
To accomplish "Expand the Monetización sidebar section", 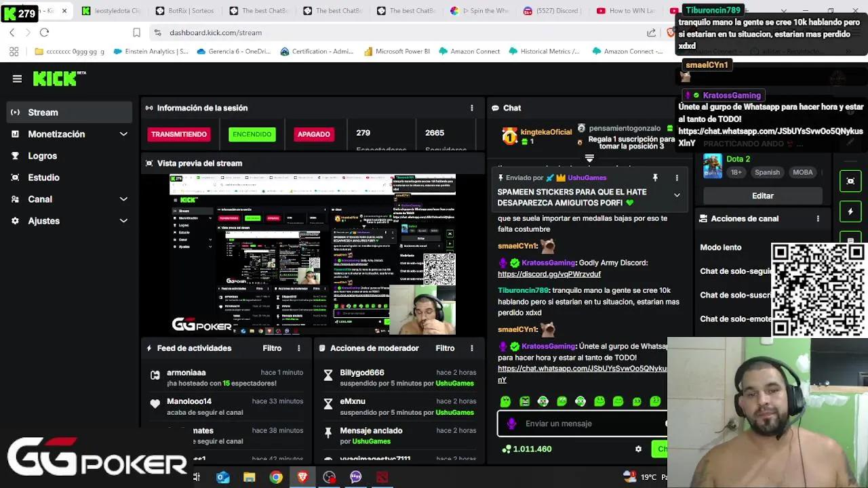I will (69, 134).
